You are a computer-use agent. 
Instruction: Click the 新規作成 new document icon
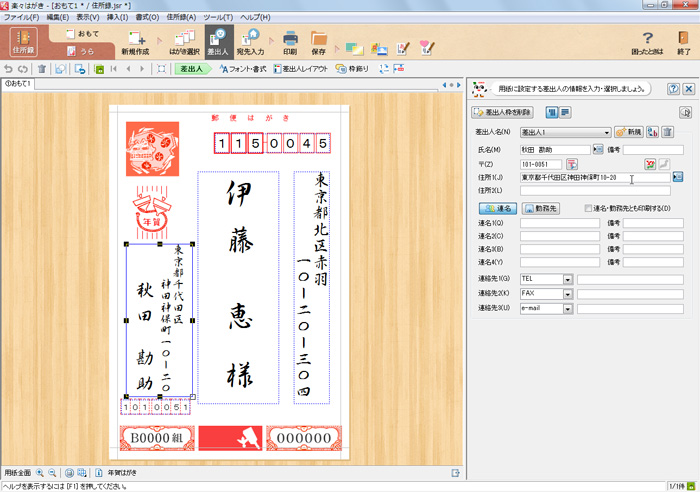[137, 41]
